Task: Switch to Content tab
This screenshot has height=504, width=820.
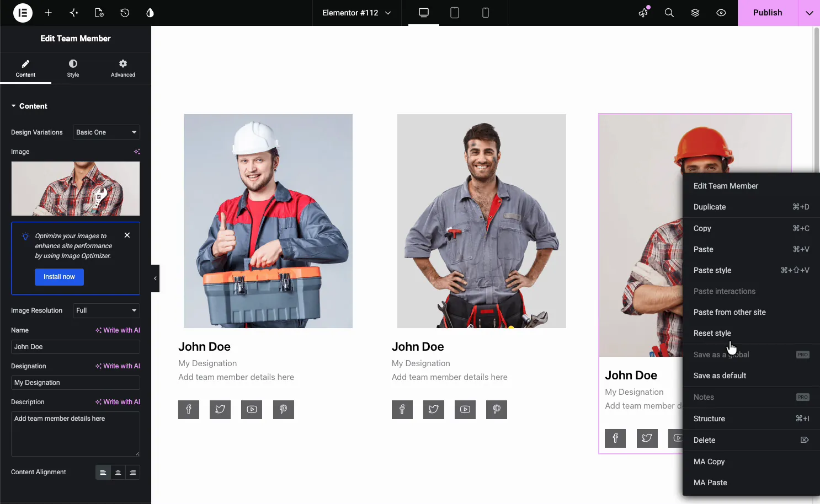Action: click(25, 68)
